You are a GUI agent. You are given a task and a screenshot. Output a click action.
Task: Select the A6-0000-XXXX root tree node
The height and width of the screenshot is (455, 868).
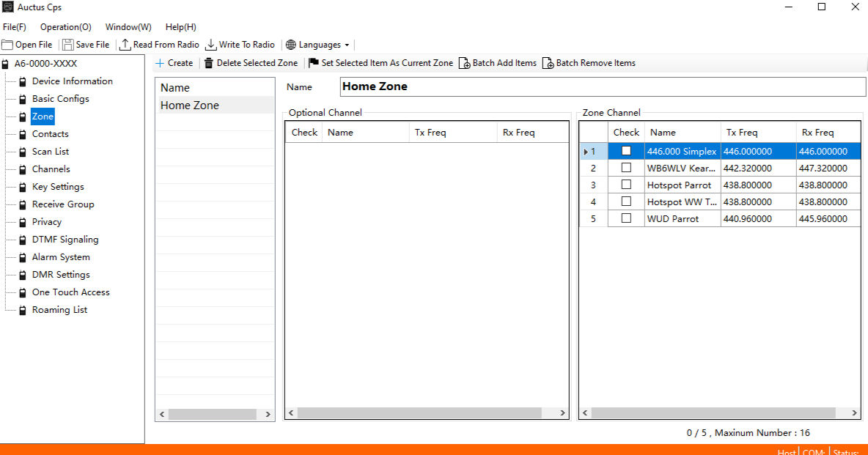click(x=45, y=64)
